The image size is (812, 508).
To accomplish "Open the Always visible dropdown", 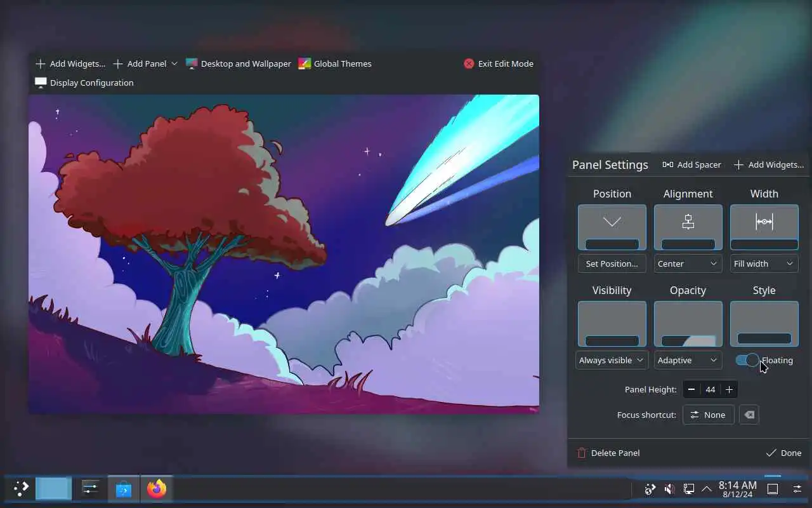I will point(612,360).
